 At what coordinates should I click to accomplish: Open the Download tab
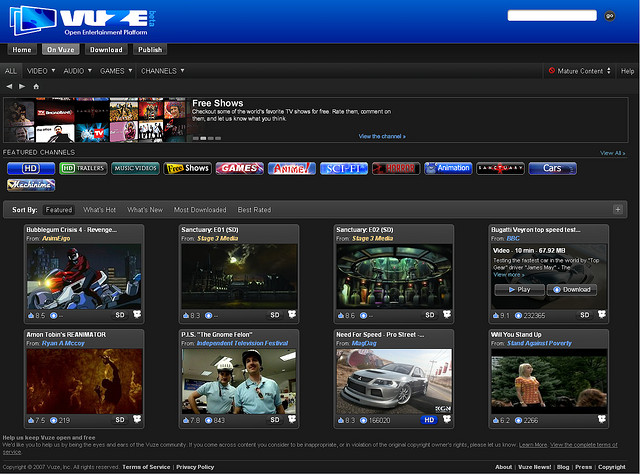[106, 50]
